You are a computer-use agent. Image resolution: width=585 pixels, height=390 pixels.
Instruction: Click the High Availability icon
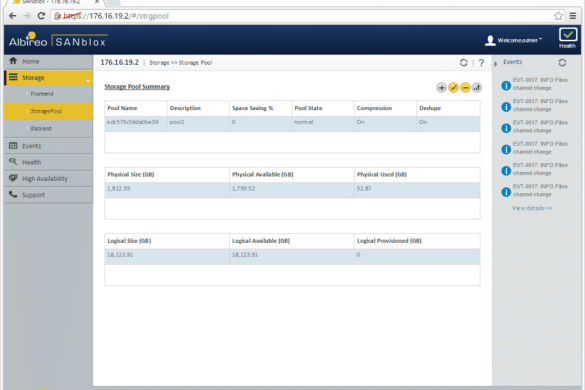[13, 178]
